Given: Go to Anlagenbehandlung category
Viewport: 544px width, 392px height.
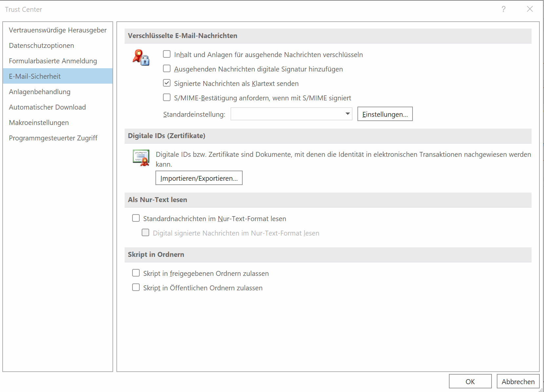Looking at the screenshot, I should pyautogui.click(x=58, y=92).
